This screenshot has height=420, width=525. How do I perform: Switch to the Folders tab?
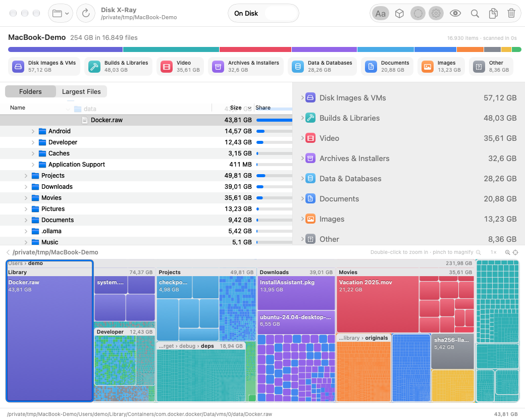pos(30,91)
